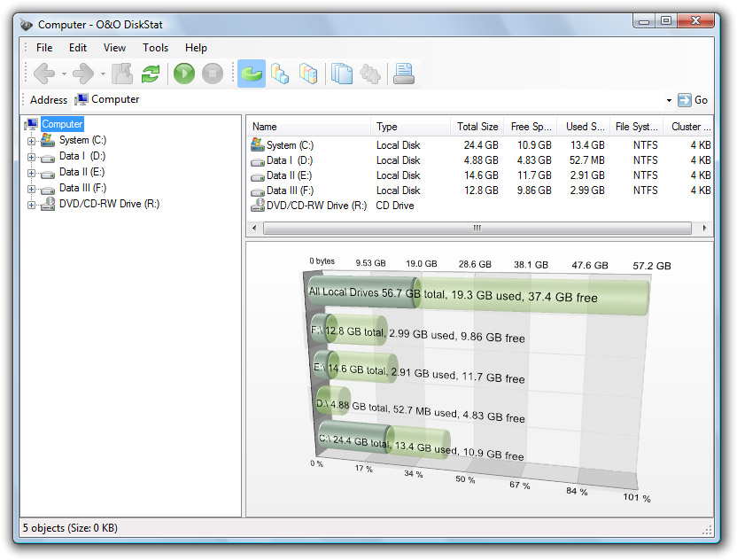Click the horizontal scrollbar in drive list
Image resolution: width=737 pixels, height=560 pixels.
(476, 228)
